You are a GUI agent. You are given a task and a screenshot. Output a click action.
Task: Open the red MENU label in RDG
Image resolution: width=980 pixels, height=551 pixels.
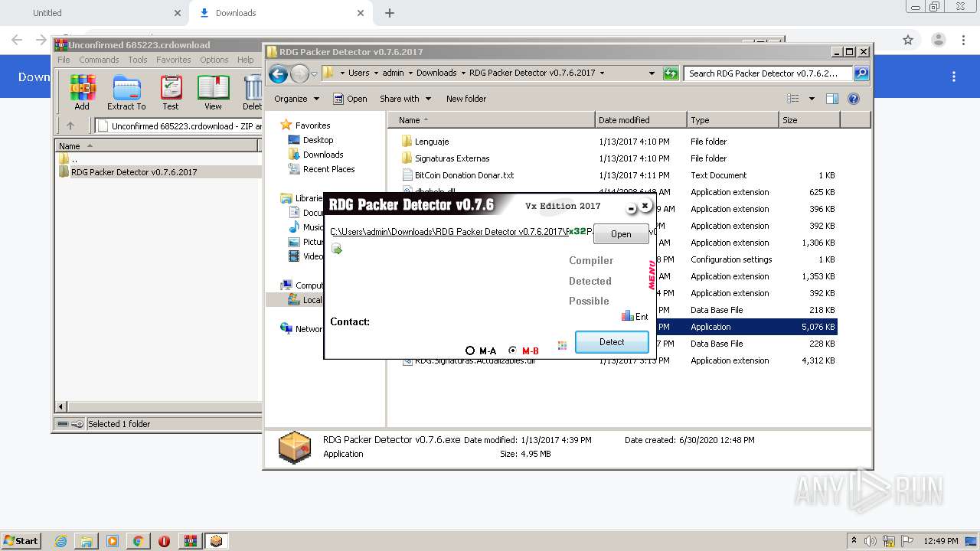(652, 275)
